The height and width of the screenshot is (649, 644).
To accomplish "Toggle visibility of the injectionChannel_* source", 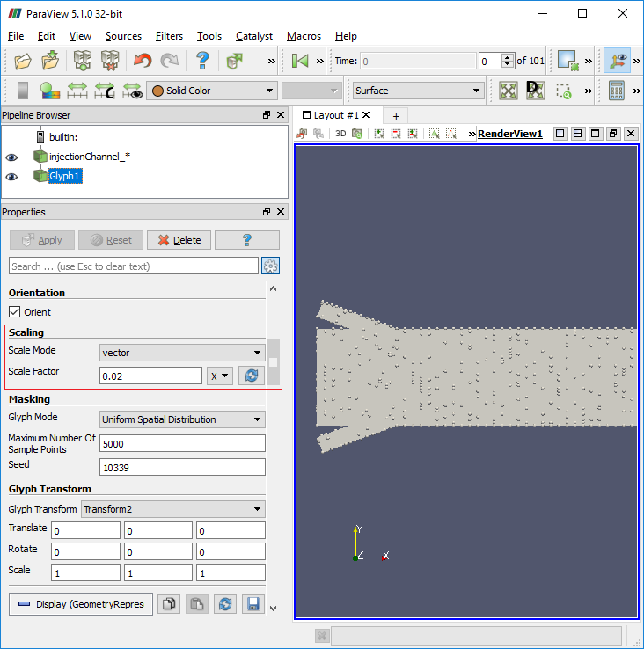I will pos(11,157).
